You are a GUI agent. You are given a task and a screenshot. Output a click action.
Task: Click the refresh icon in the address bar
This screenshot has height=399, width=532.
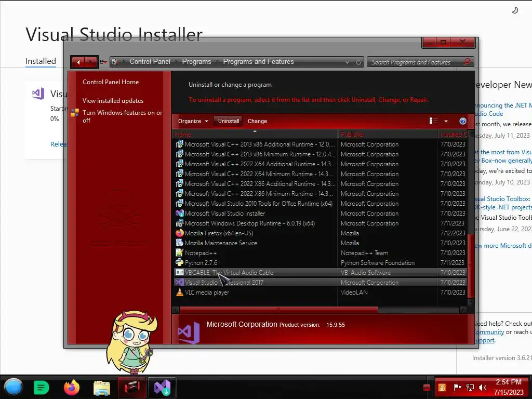tap(358, 62)
